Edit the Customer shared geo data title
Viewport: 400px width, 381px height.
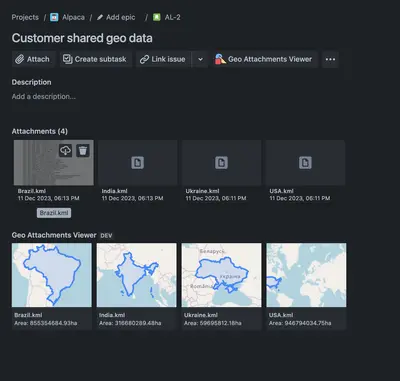[x=82, y=38]
